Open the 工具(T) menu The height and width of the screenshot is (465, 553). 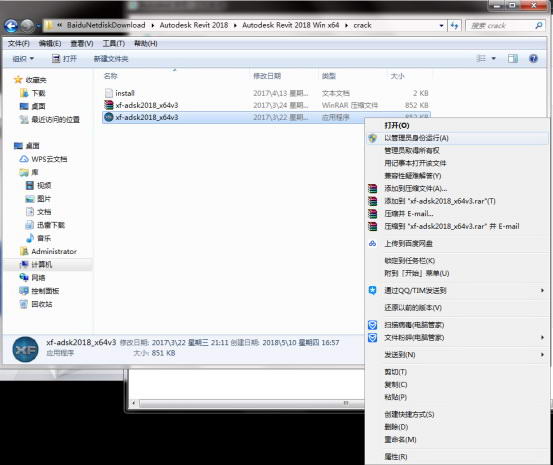pos(114,43)
